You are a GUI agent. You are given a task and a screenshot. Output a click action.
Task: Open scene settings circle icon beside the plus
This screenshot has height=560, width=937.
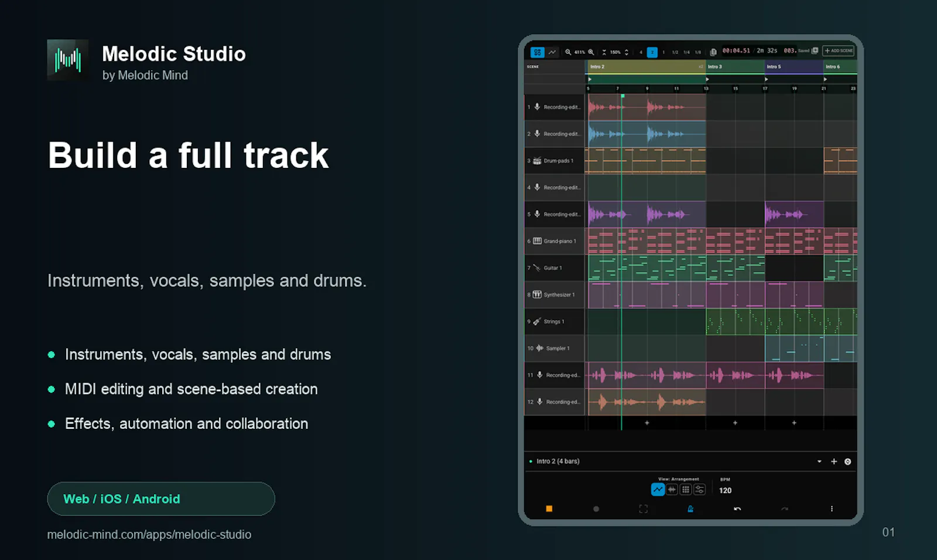point(847,462)
